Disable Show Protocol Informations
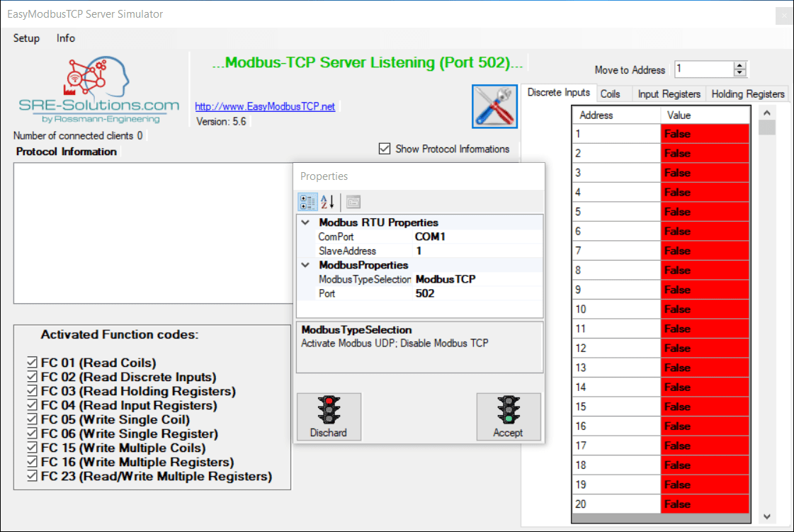Screen dimensions: 794x532 coord(385,149)
